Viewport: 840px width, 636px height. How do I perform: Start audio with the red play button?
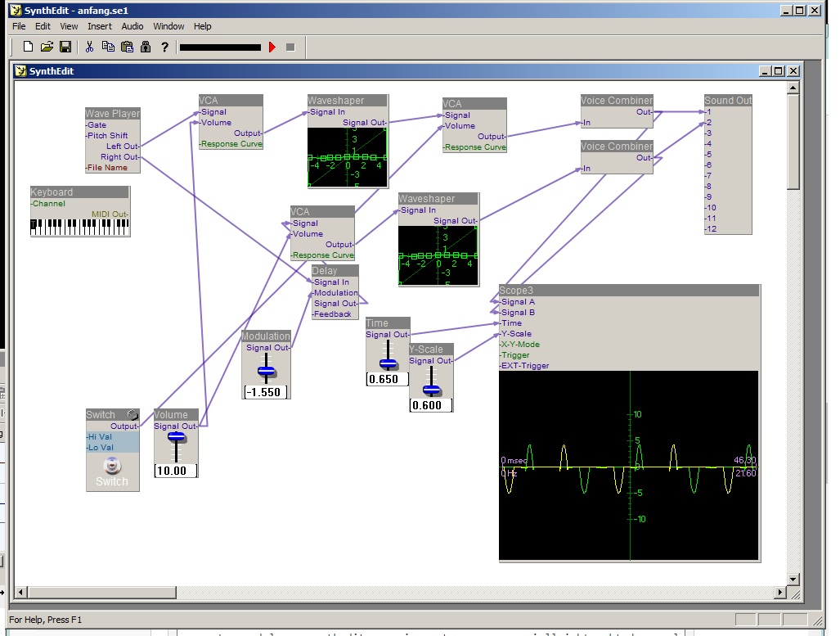(272, 47)
